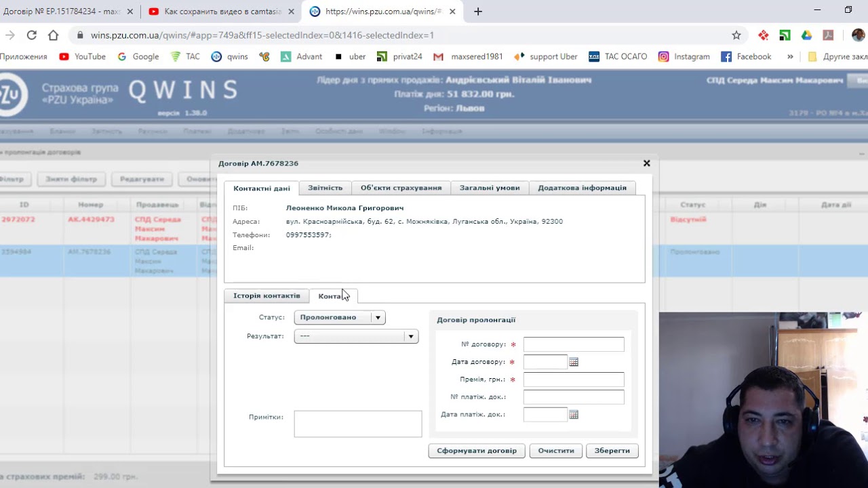This screenshot has height=488, width=868.
Task: Switch to Загальні умови tab
Action: point(490,188)
